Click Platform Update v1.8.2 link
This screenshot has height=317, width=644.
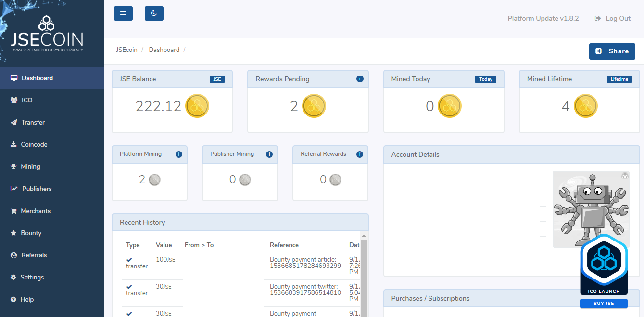coord(543,18)
